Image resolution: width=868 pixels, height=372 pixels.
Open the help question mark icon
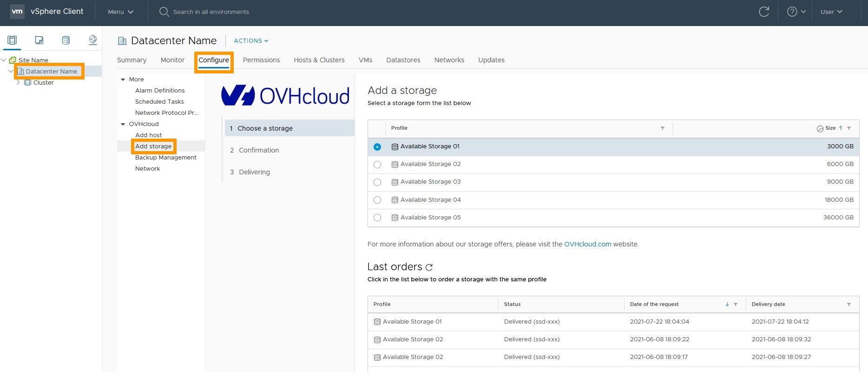pyautogui.click(x=792, y=12)
